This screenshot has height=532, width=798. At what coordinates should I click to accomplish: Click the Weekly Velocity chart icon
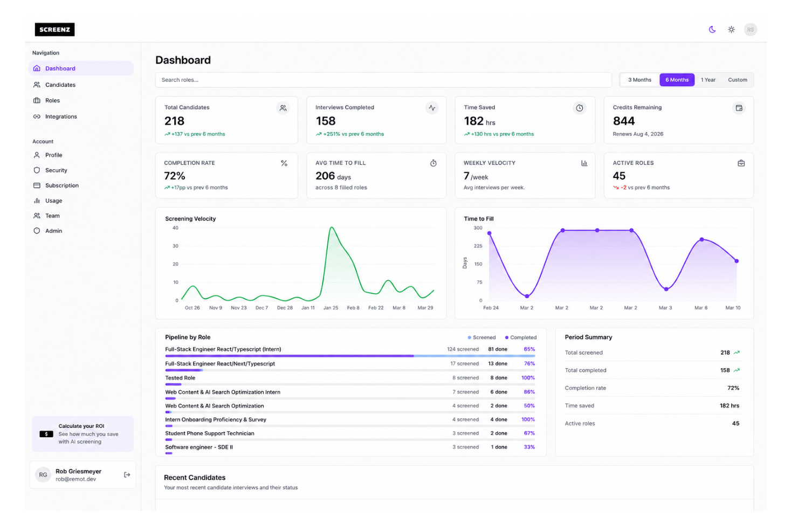tap(584, 163)
